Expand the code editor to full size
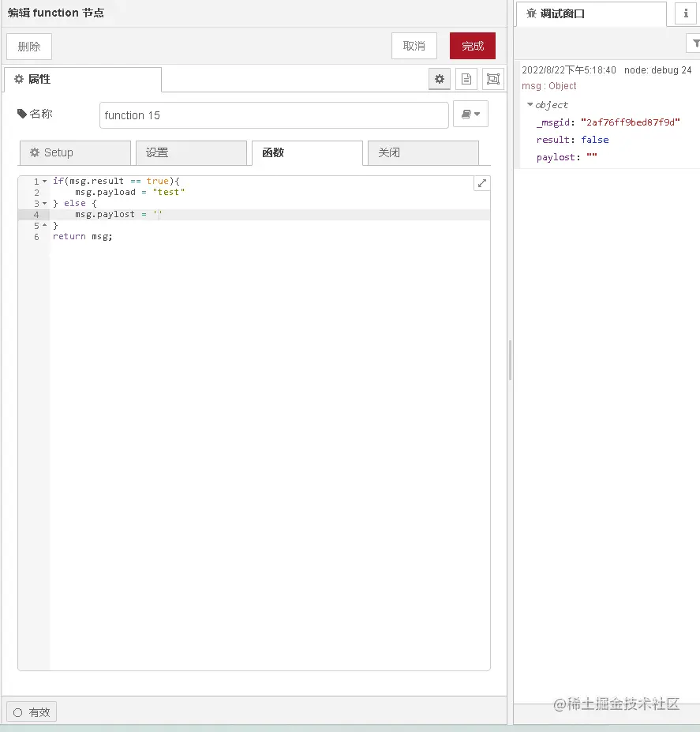Screen dimensions: 700x732 [482, 183]
